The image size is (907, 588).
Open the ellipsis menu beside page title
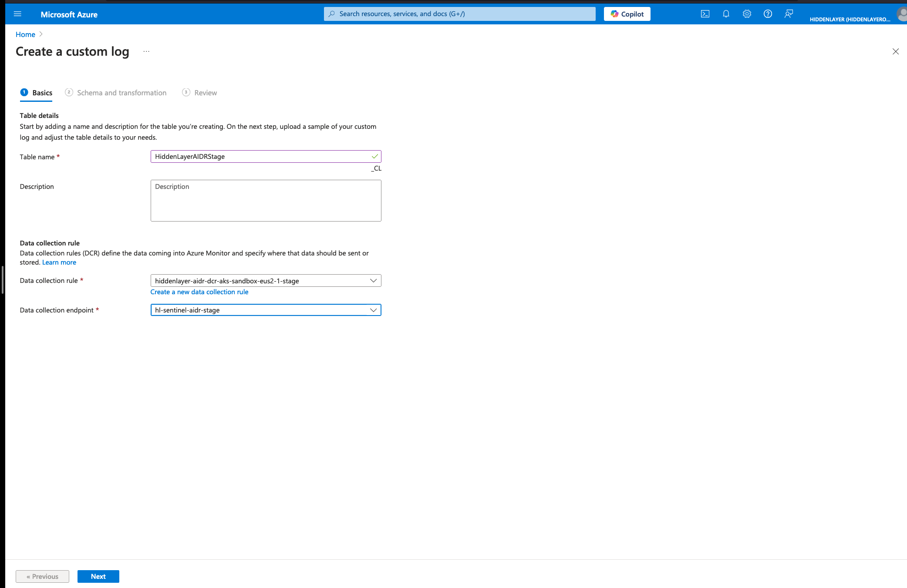pos(146,51)
